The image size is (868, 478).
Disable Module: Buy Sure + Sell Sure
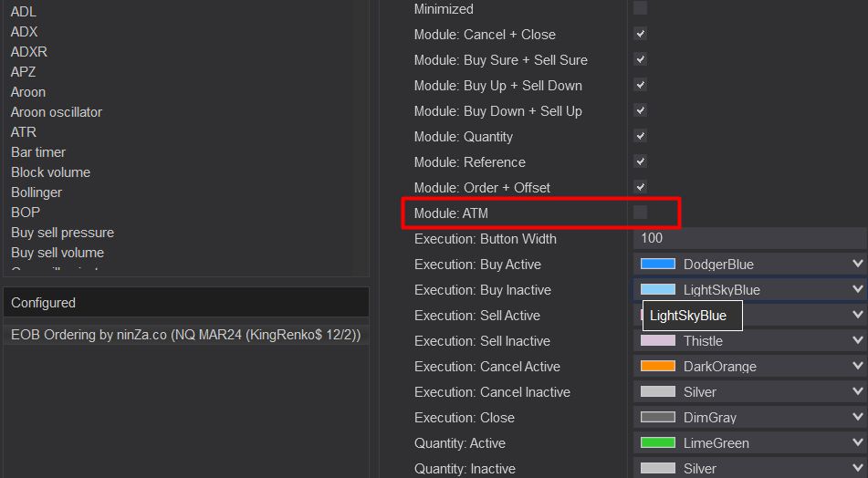click(x=641, y=59)
